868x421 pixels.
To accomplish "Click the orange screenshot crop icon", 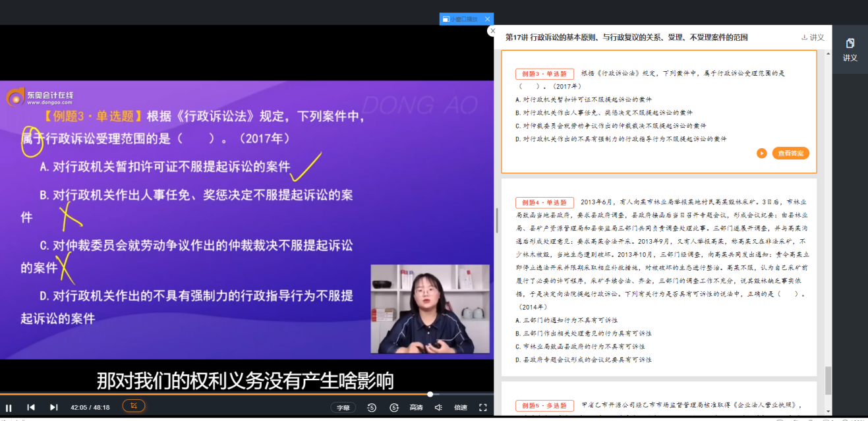I will tap(134, 406).
